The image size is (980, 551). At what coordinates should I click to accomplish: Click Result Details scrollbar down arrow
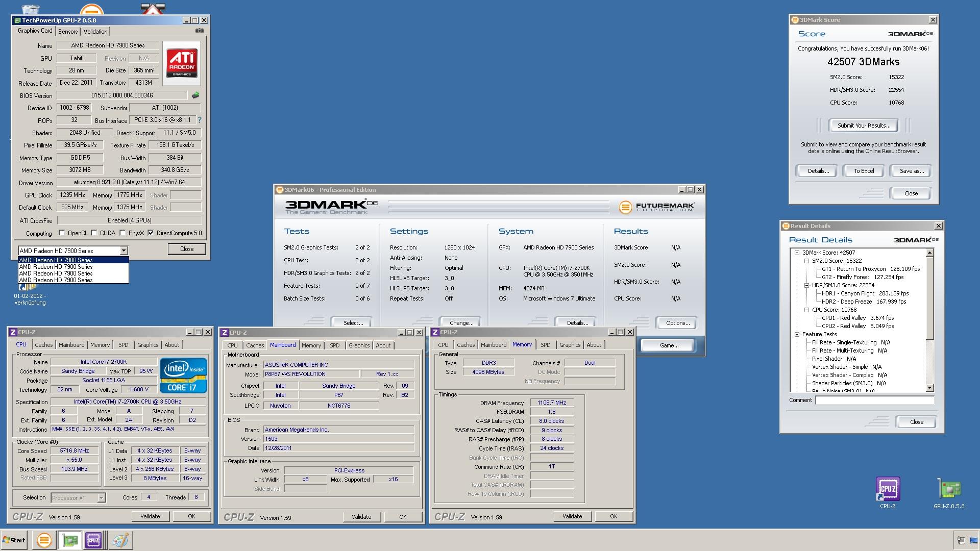[x=929, y=388]
